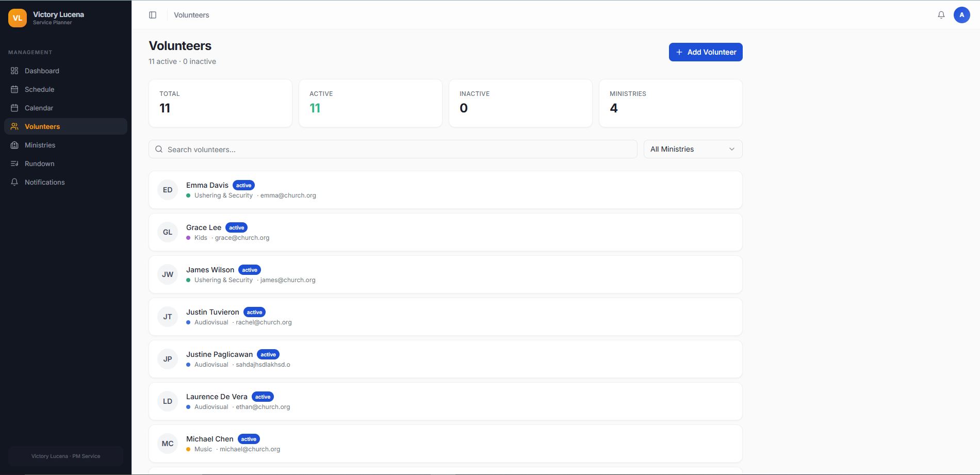Click the ED avatar for Emma Davis

pos(168,190)
